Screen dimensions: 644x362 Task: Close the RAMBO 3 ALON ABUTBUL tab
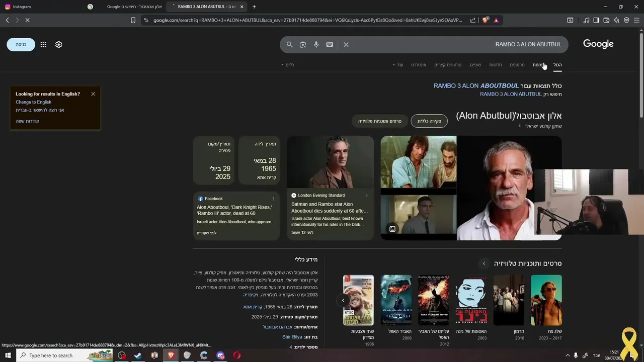242,7
